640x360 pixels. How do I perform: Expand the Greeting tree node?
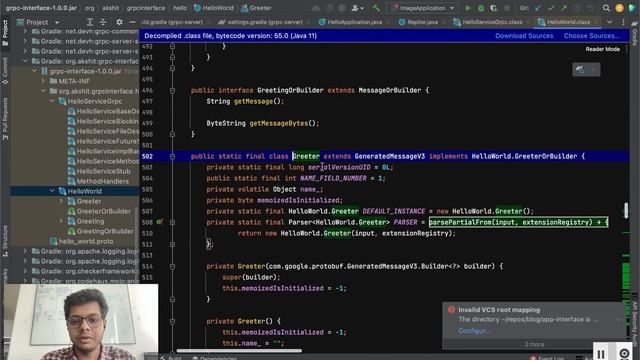click(x=61, y=221)
